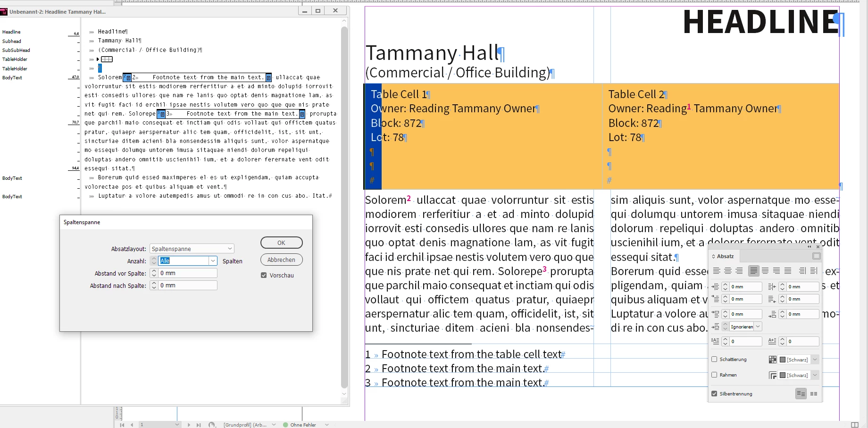Click the Abstand nach Spalte stepper

154,285
